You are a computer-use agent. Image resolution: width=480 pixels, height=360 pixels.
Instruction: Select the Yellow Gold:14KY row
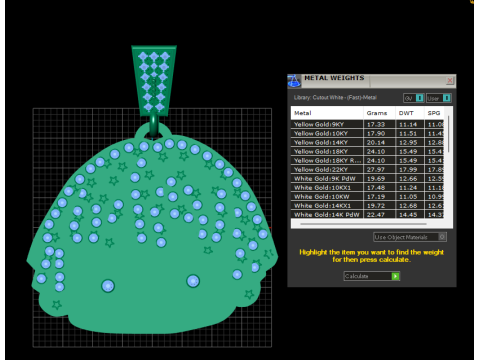(368, 142)
